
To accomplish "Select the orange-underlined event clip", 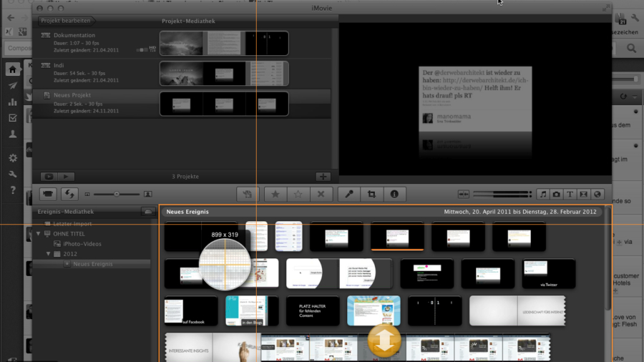I will 397,236.
